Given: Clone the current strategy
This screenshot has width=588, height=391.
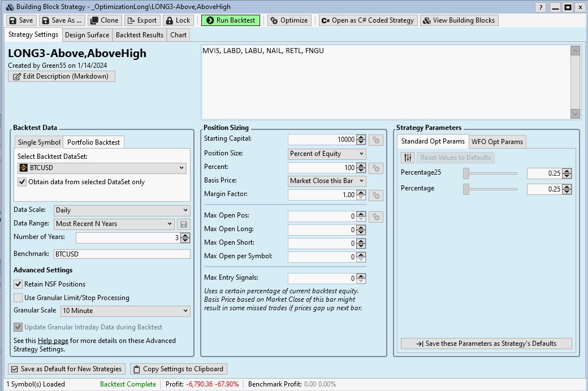Looking at the screenshot, I should (x=104, y=20).
